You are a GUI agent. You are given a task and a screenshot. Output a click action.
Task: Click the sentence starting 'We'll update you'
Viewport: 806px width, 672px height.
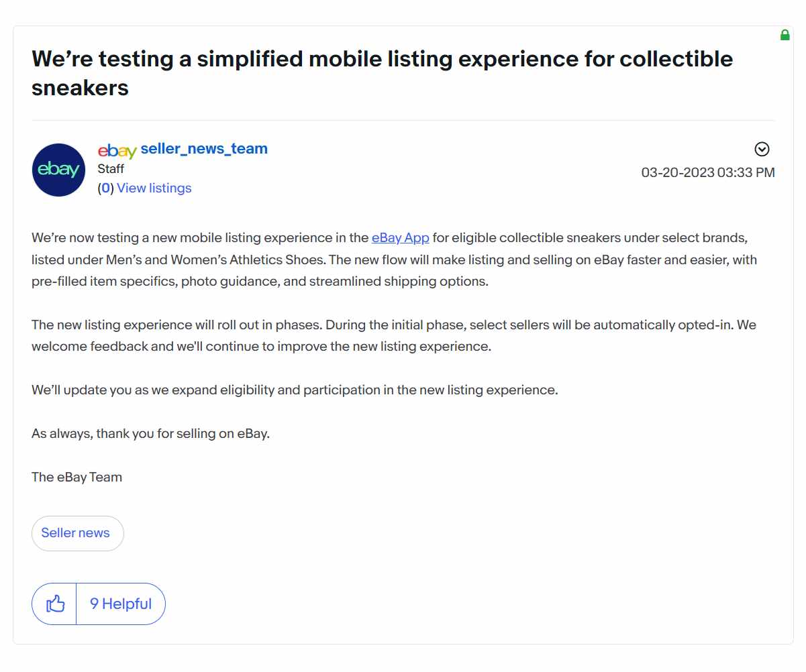pos(295,390)
